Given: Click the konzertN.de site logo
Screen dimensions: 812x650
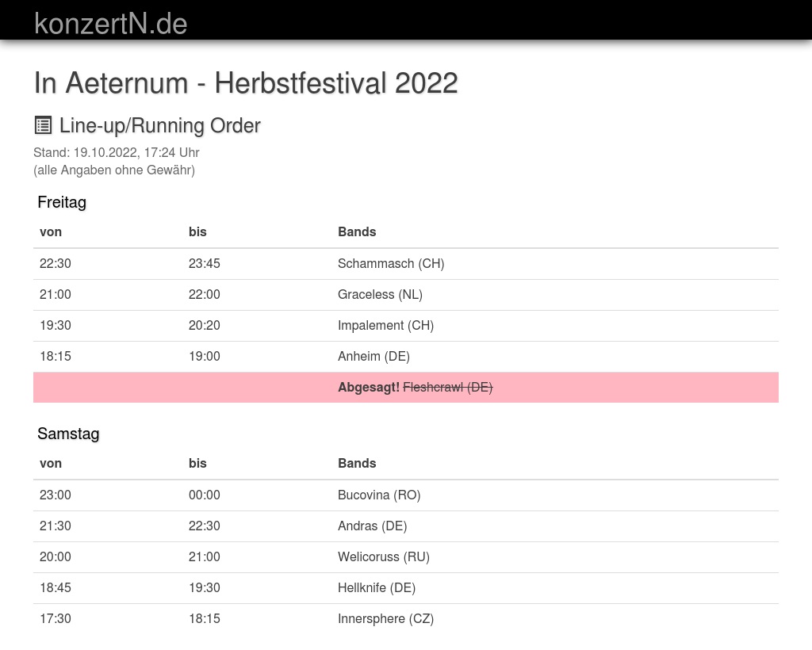Looking at the screenshot, I should (x=110, y=24).
